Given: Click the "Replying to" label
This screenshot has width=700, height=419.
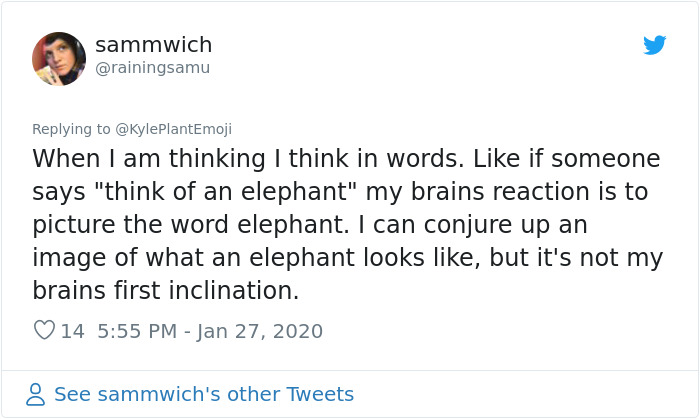Looking at the screenshot, I should 71,129.
